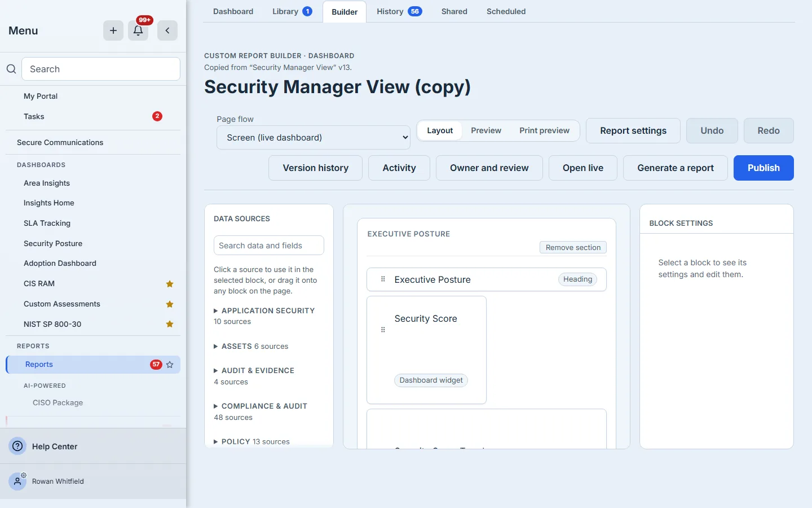Select the Layout view mode
812x508 pixels.
point(440,130)
